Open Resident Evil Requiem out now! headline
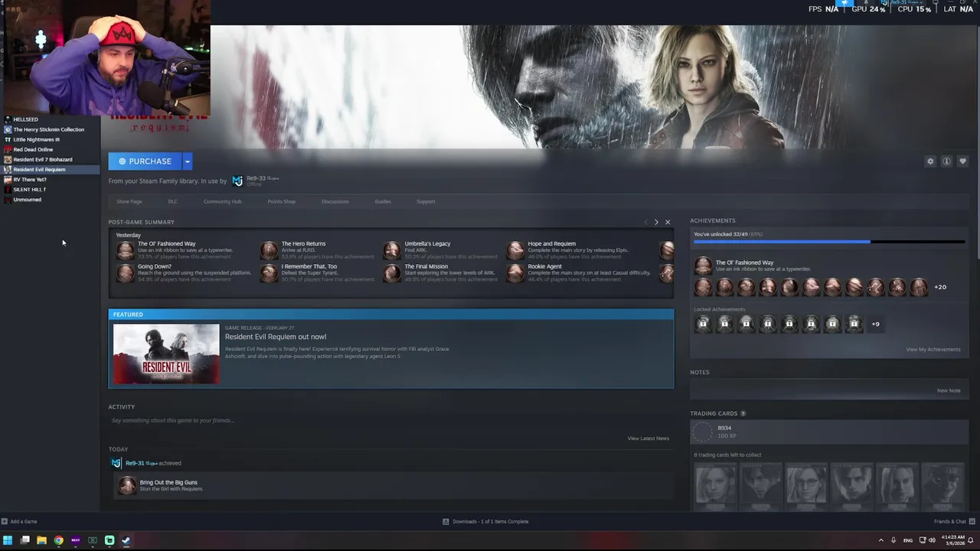 coord(276,337)
